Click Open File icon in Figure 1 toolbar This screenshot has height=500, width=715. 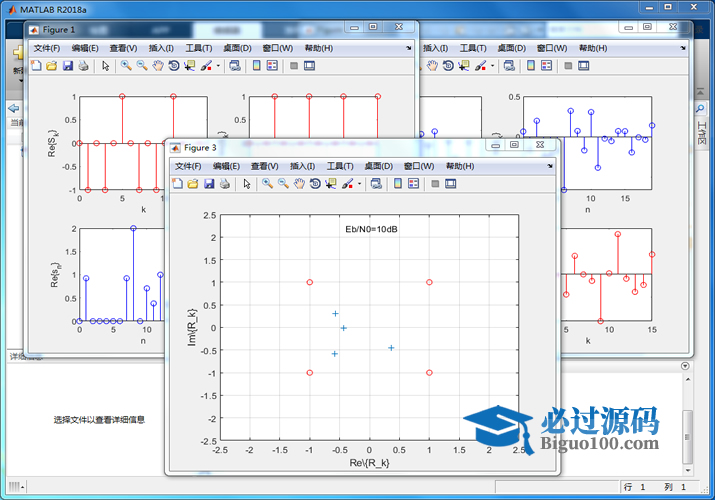point(52,66)
